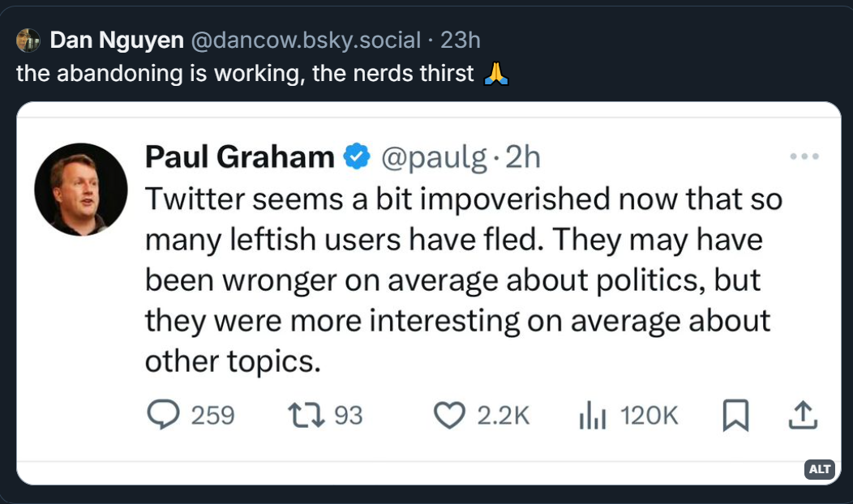The height and width of the screenshot is (504, 853).
Task: Click the @dancow.bsky.social handle
Action: pos(305,40)
